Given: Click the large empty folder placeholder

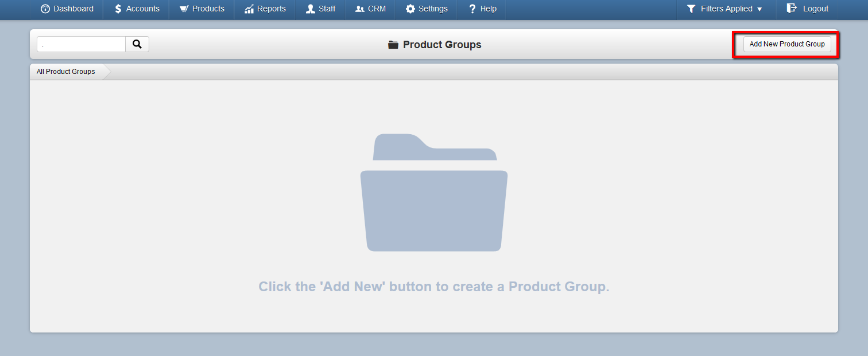Looking at the screenshot, I should click(434, 192).
